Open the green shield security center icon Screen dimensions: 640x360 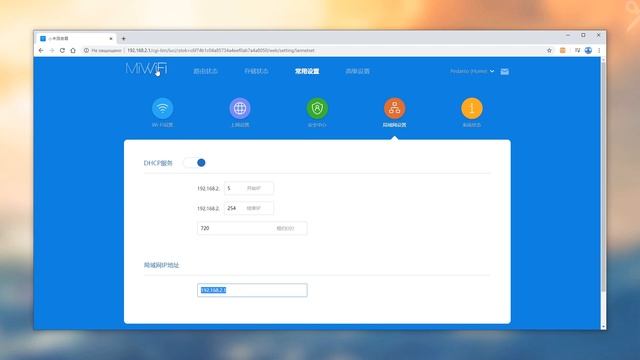point(317,108)
